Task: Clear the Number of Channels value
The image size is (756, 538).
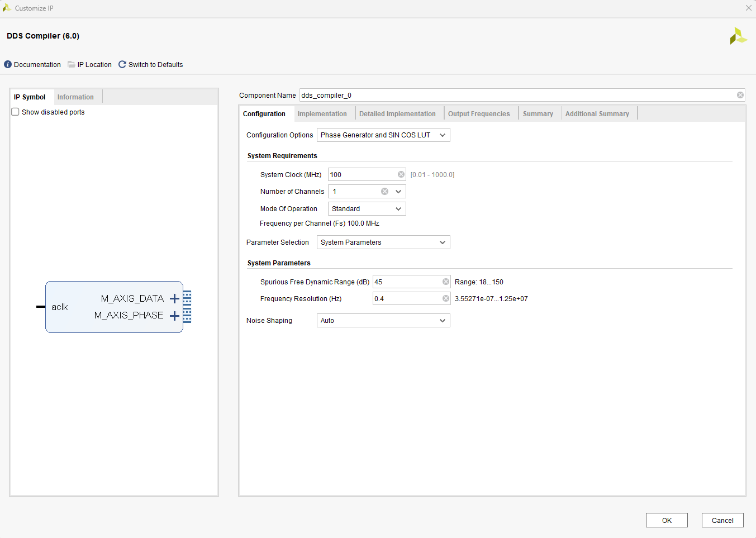Action: [x=384, y=191]
